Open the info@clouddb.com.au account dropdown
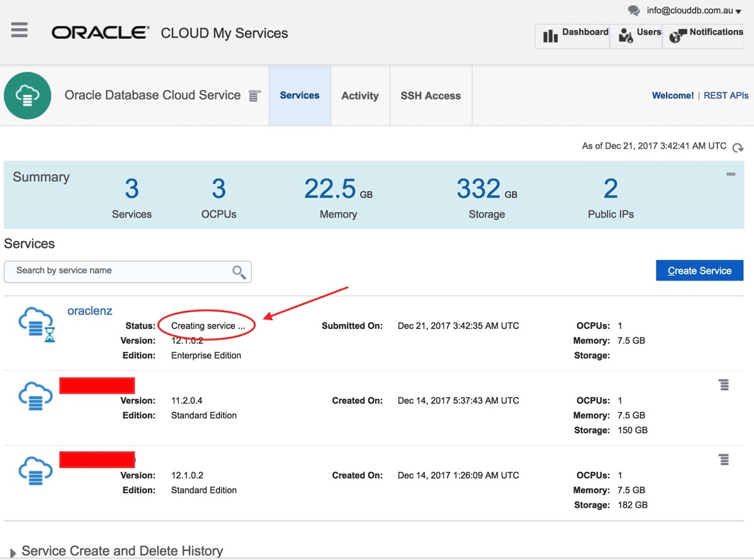754x560 pixels. (x=694, y=11)
